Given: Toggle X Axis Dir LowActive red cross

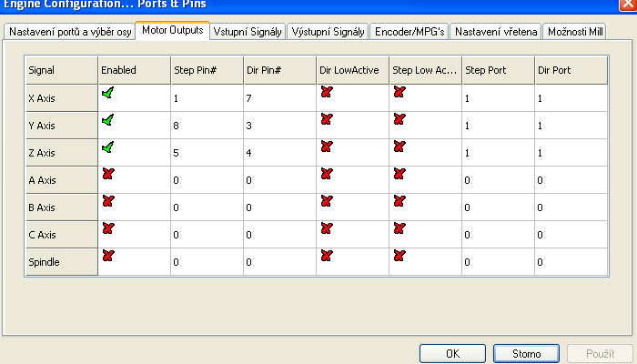Looking at the screenshot, I should point(326,92).
